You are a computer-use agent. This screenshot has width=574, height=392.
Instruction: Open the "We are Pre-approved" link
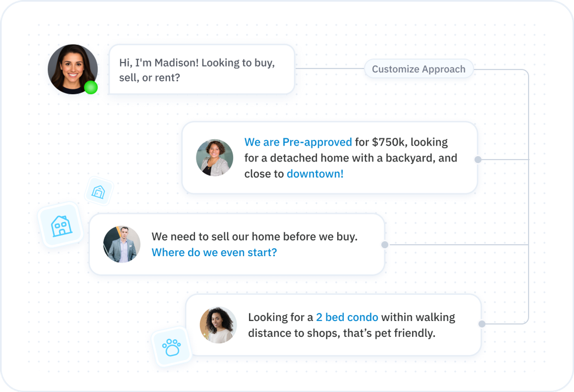pos(298,142)
